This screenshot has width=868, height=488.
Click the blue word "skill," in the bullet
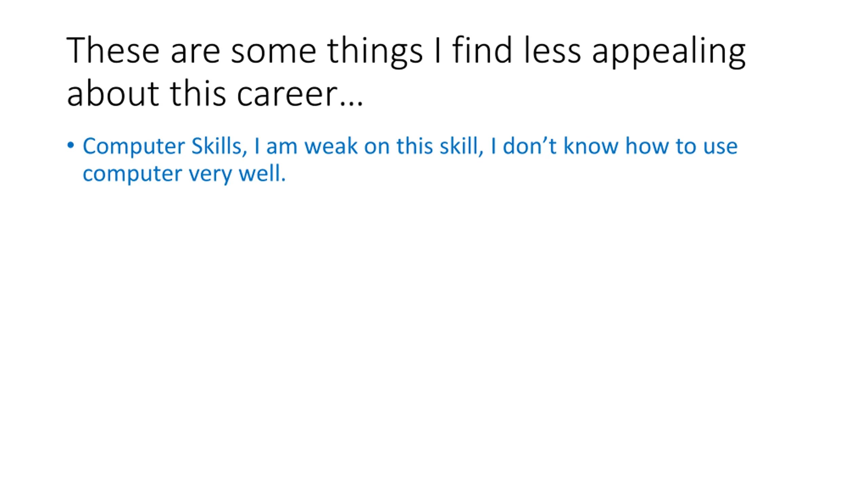tap(461, 146)
